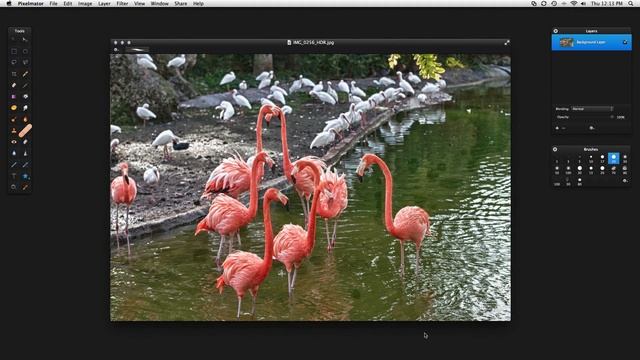
Task: Toggle Background Layer visibility checkbox
Action: tap(625, 42)
